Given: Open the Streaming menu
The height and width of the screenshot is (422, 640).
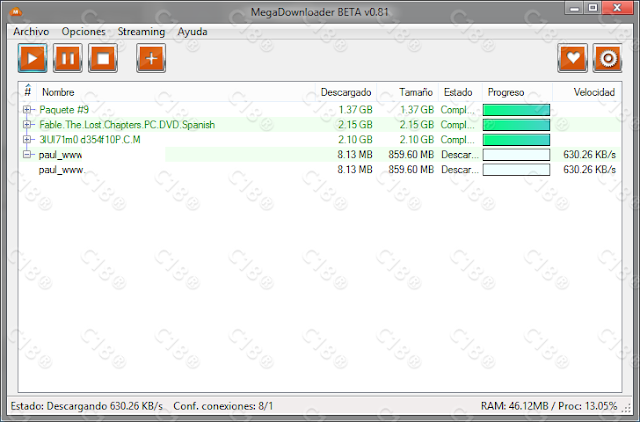Looking at the screenshot, I should (x=141, y=31).
